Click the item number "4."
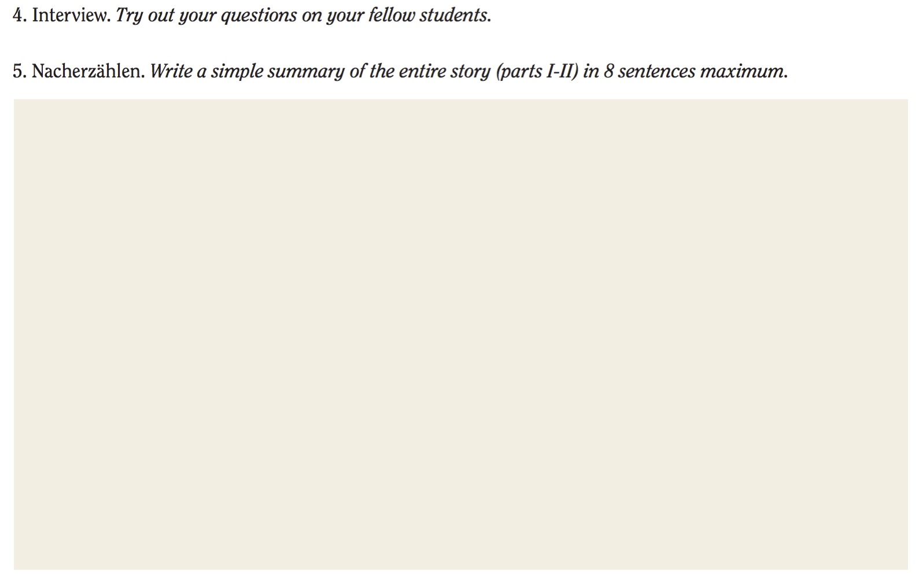Viewport: 919px width, 588px height. point(19,16)
